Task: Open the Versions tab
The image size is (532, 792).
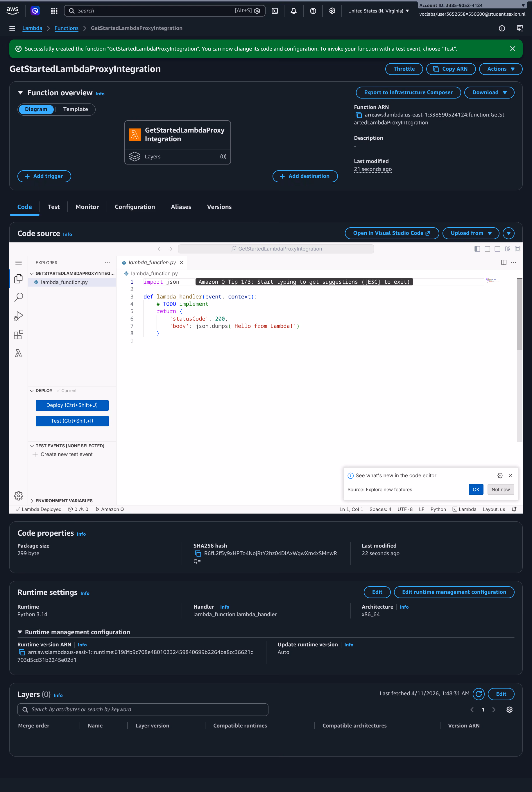Action: (x=219, y=207)
